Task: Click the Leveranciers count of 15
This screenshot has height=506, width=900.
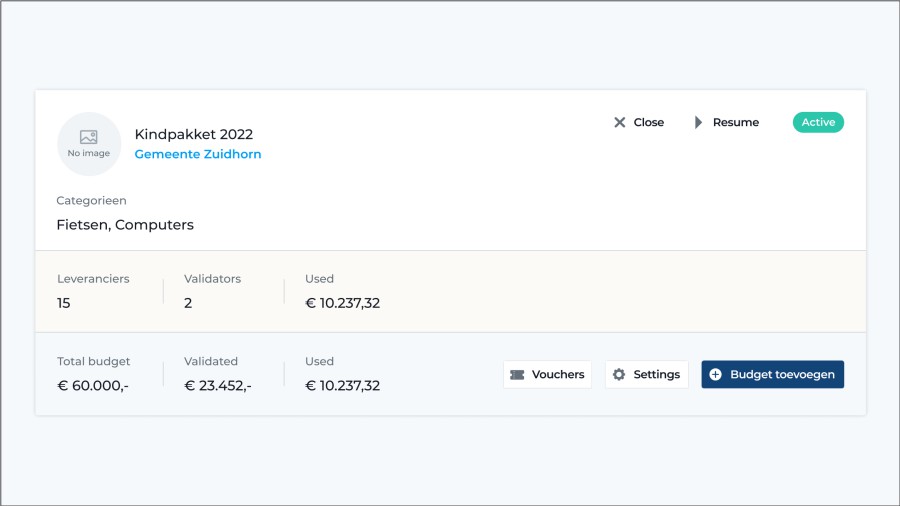Action: click(64, 303)
